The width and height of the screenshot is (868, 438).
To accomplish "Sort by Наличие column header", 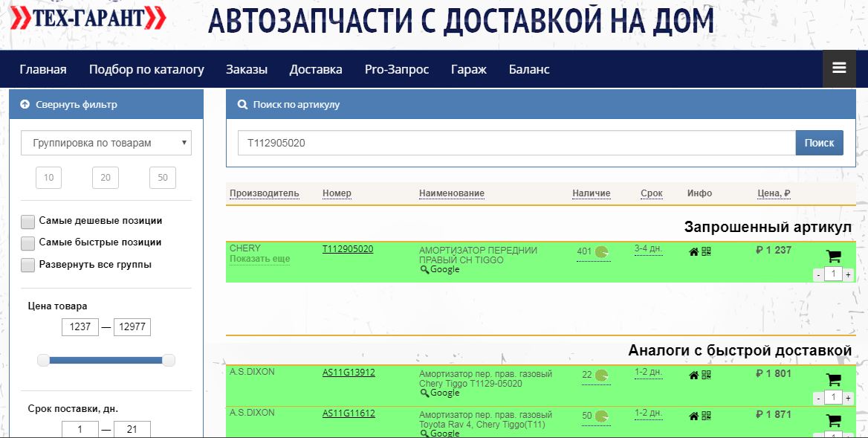I will point(592,193).
